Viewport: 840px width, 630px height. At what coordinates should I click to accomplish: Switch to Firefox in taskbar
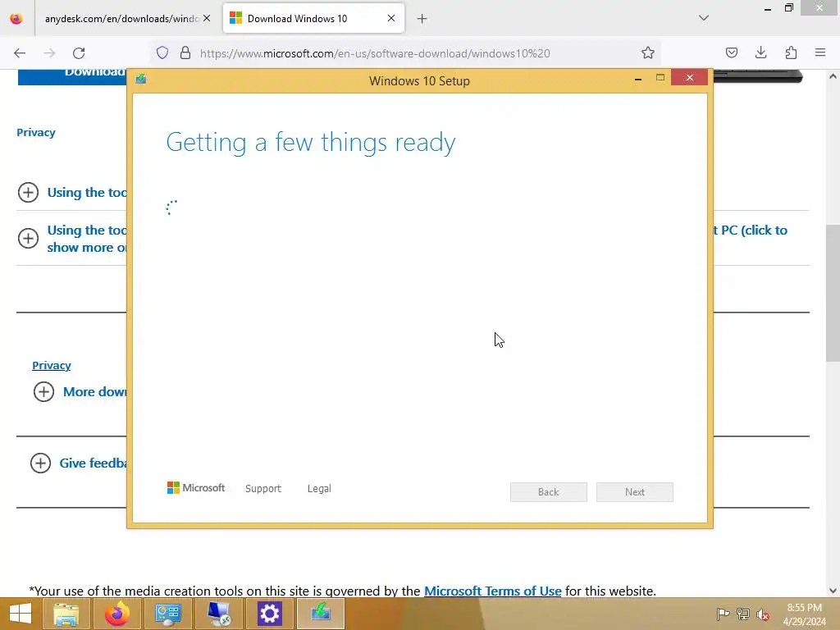(116, 614)
